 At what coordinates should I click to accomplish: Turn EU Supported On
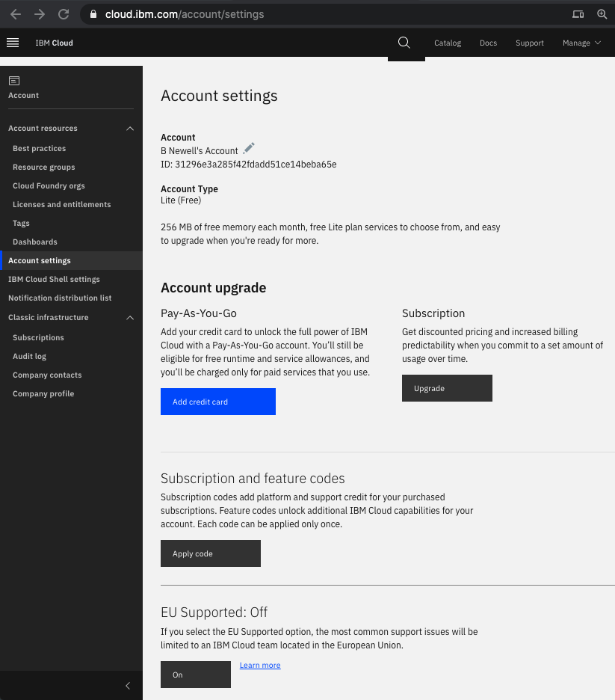click(x=196, y=675)
